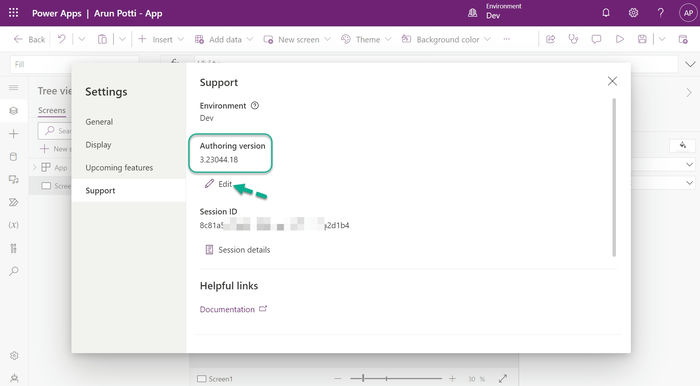Click the Settings dialog scrollbar
Screen dimensions: 700x386
[x=614, y=178]
